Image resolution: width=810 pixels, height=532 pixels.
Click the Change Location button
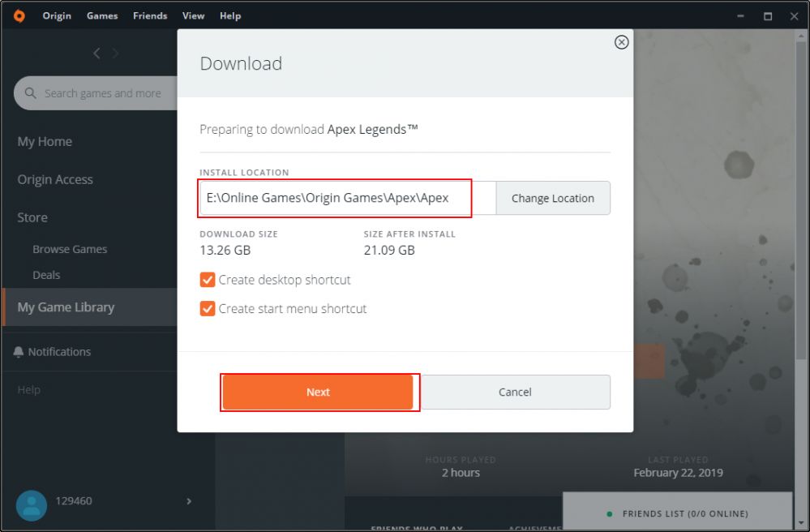[553, 199]
